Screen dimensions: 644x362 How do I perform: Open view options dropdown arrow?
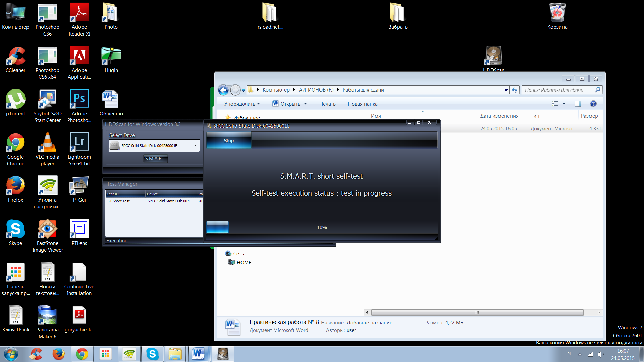click(x=564, y=104)
